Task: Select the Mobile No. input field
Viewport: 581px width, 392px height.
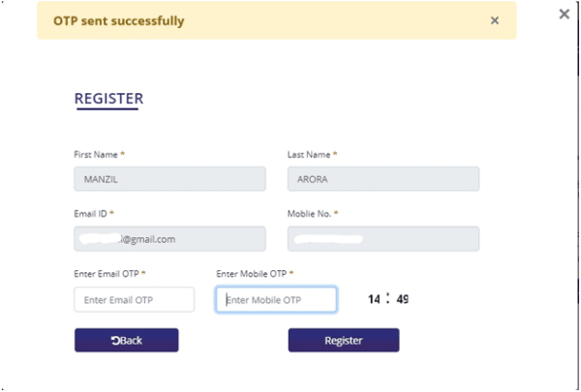Action: 382,238
